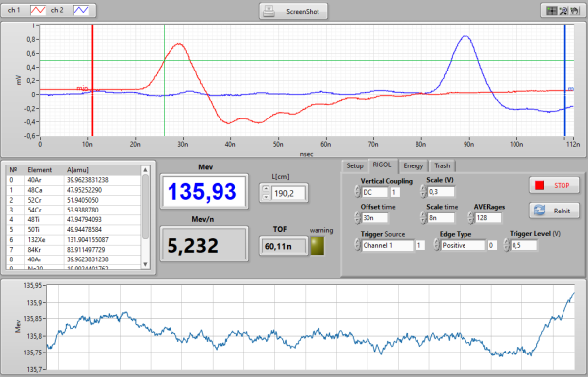Click the AVERages field showing 128
The width and height of the screenshot is (588, 377).
click(x=488, y=218)
